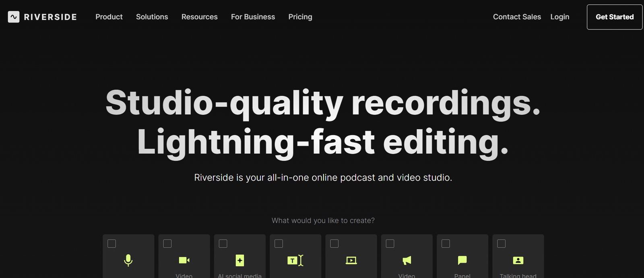Tick the checkbox on the Talking head card
Screen dimensions: 644x278
pyautogui.click(x=502, y=243)
